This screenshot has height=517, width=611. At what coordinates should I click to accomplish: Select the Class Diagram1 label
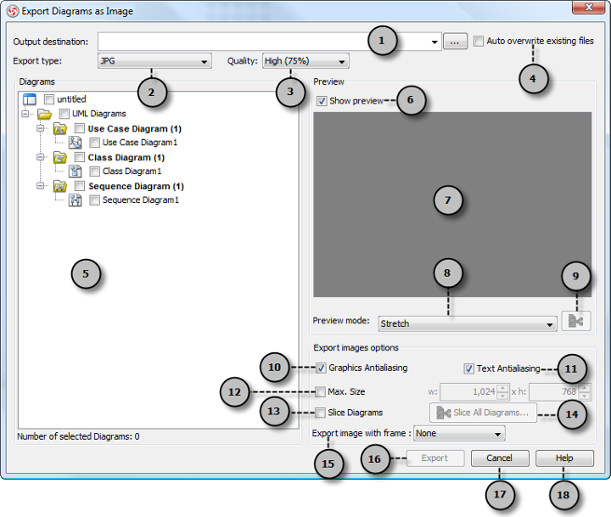(x=132, y=171)
